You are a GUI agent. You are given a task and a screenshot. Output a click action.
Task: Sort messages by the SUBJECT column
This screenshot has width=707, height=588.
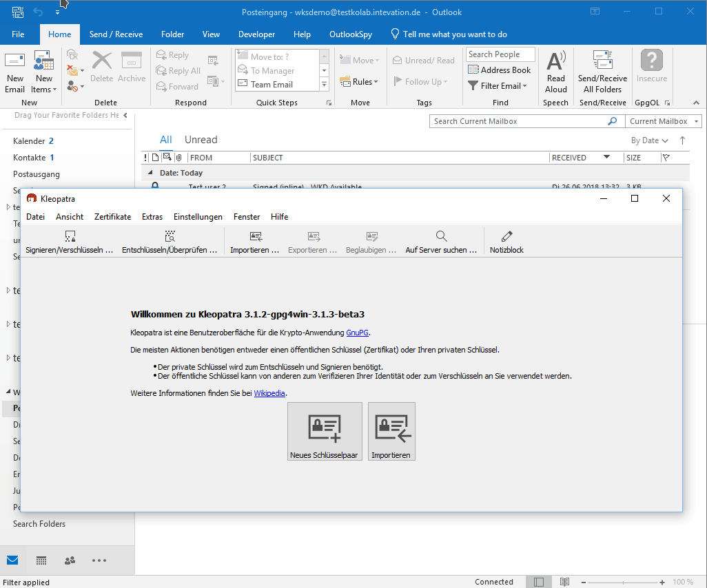(400, 158)
